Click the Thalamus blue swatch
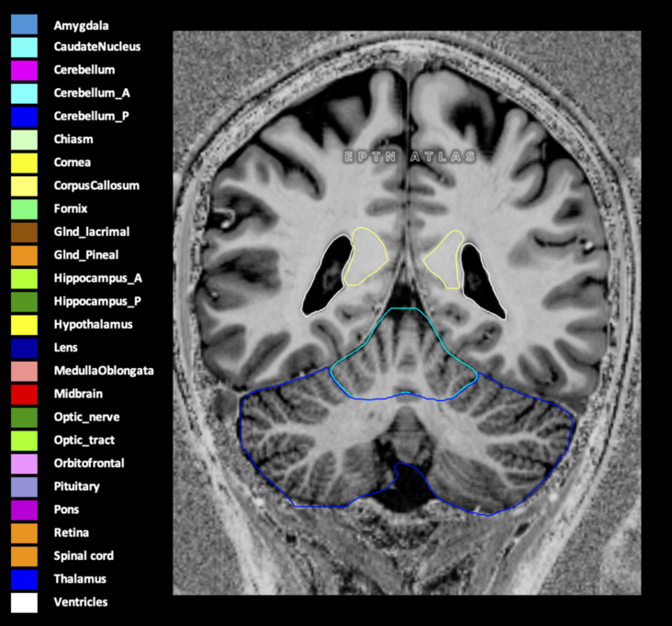672x626 pixels. click(x=24, y=579)
